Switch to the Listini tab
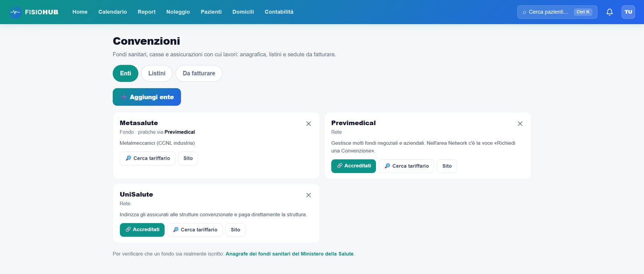 pos(157,73)
